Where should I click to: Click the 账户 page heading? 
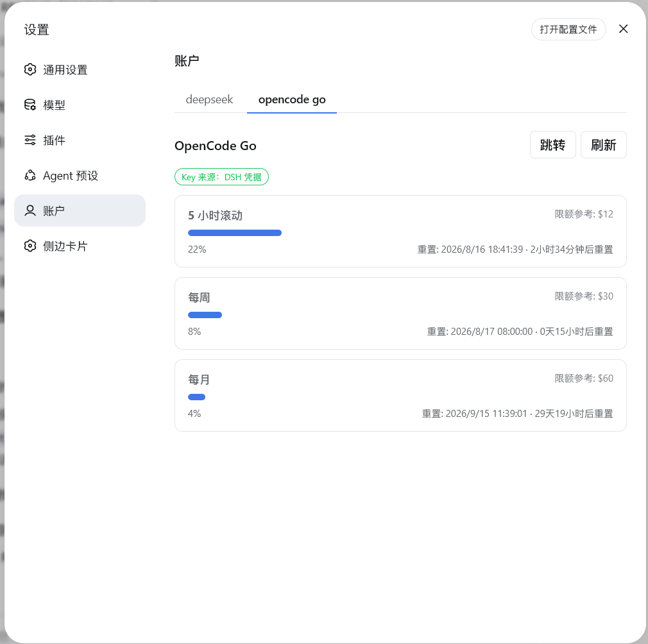[x=187, y=61]
